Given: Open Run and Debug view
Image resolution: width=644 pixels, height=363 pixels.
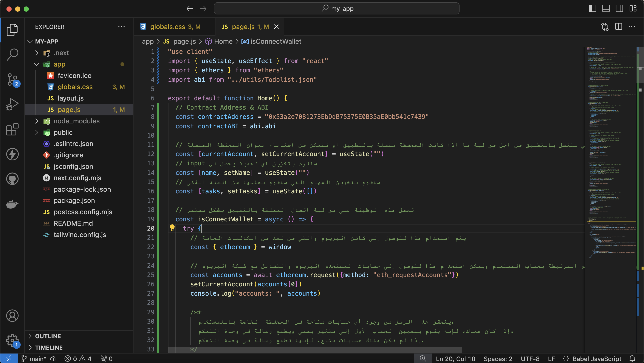Looking at the screenshot, I should coord(12,104).
